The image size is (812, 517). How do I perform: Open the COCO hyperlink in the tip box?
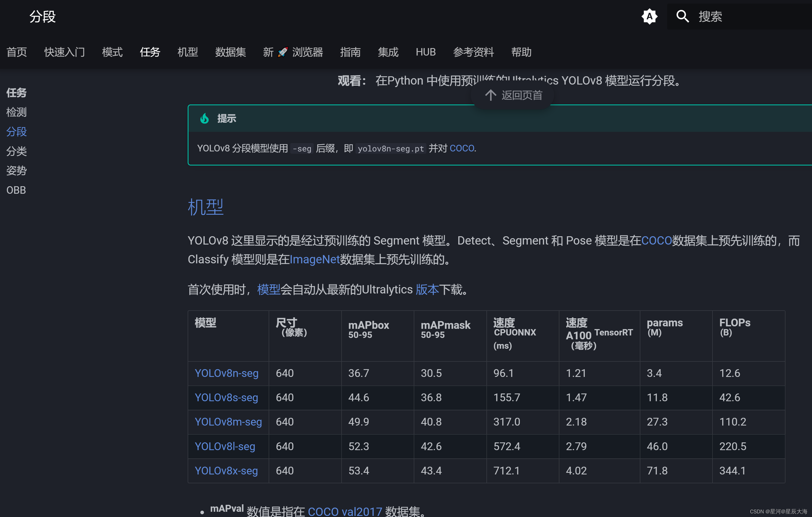click(462, 148)
